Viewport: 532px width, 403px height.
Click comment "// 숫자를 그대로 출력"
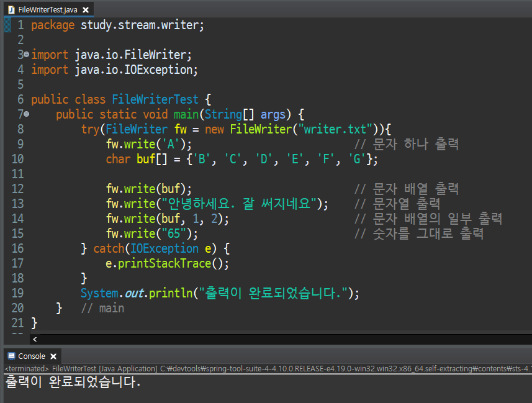pyautogui.click(x=419, y=233)
